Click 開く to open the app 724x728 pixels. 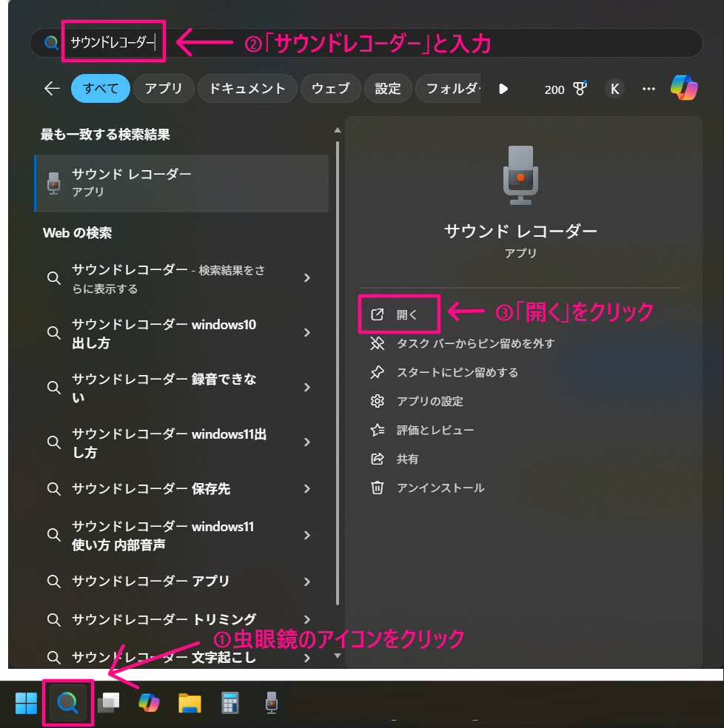399,314
